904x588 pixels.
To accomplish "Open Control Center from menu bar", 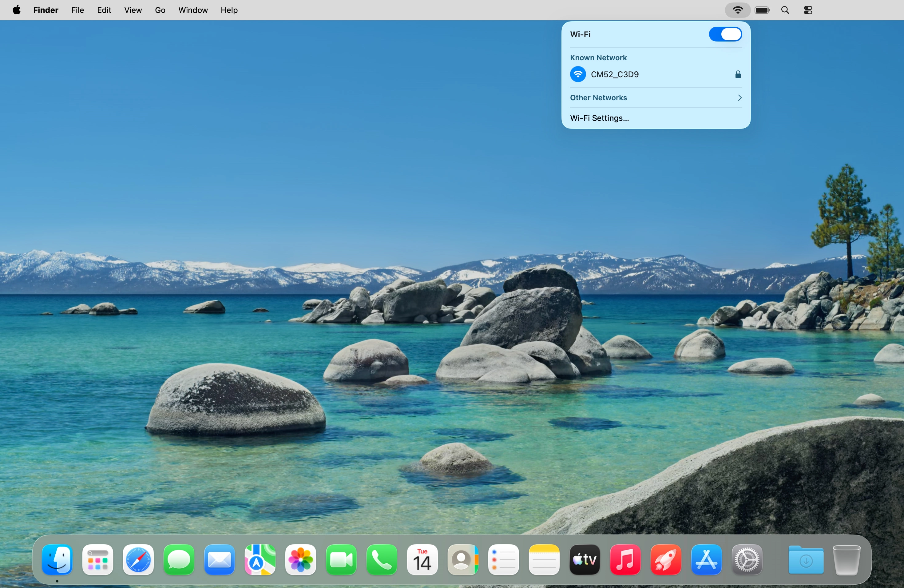I will coord(808,10).
